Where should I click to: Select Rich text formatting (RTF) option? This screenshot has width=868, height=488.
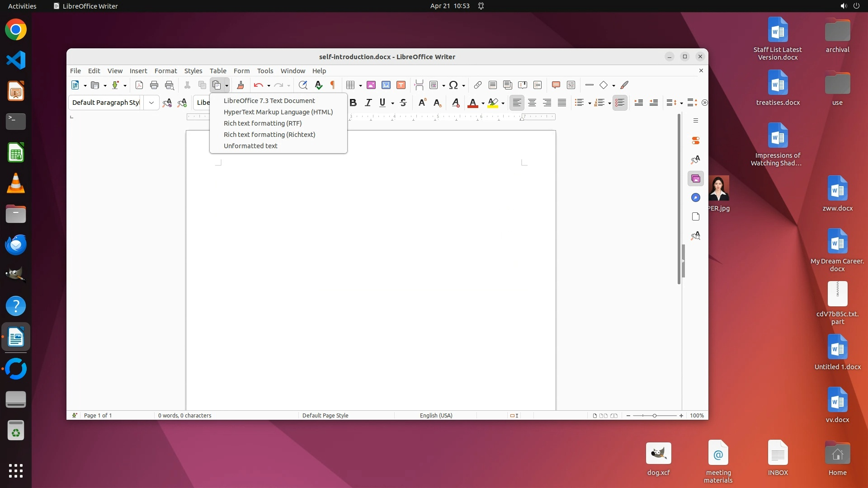pyautogui.click(x=263, y=123)
